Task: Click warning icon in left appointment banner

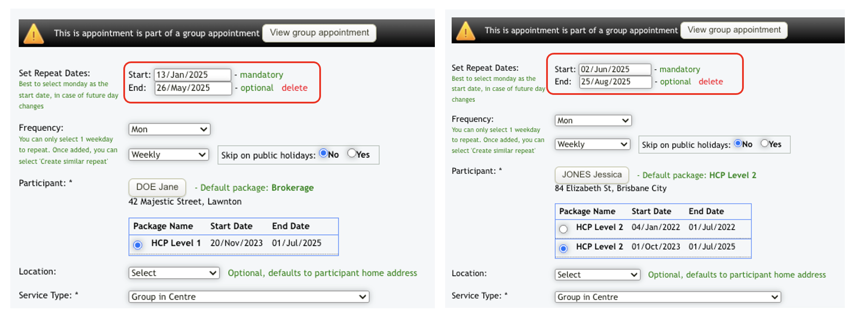Action: (x=34, y=34)
